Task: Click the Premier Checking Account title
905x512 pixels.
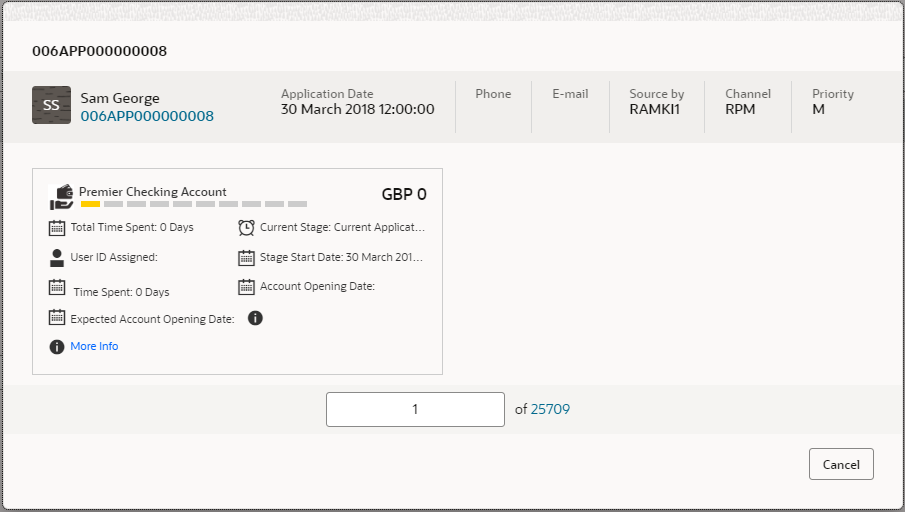Action: coord(152,192)
